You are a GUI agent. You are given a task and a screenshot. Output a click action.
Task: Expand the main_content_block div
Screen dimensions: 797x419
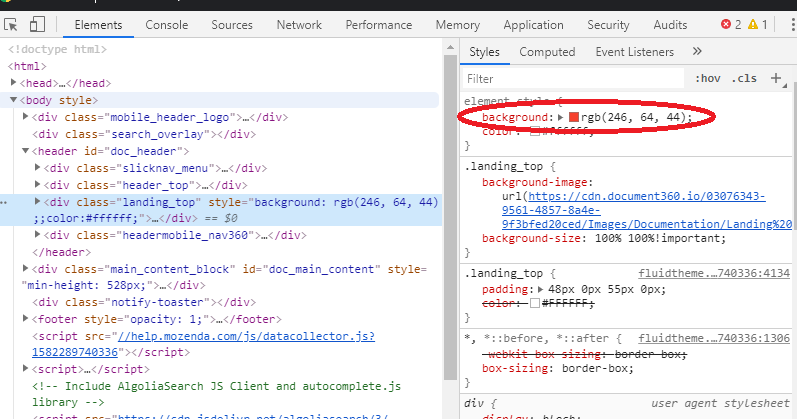pos(25,268)
